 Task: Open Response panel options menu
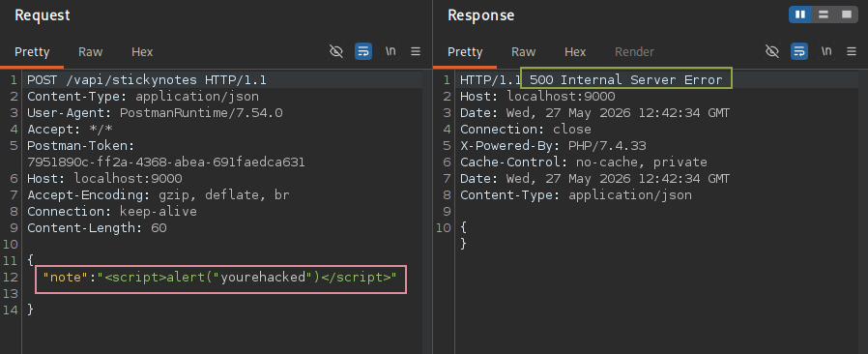[x=852, y=51]
